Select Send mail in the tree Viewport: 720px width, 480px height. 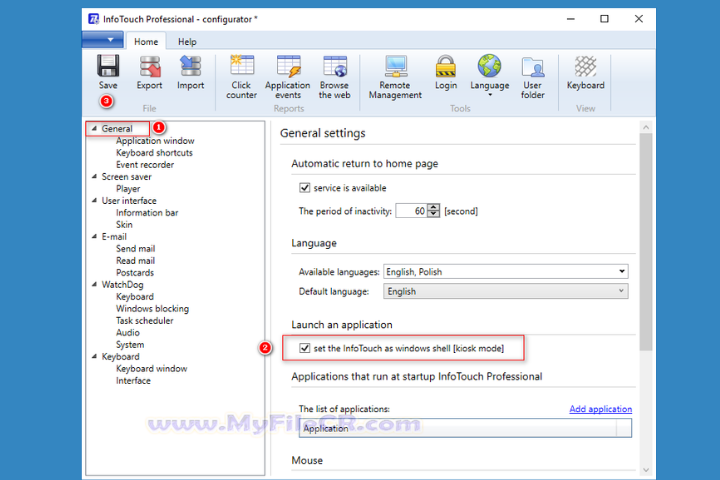coord(135,248)
